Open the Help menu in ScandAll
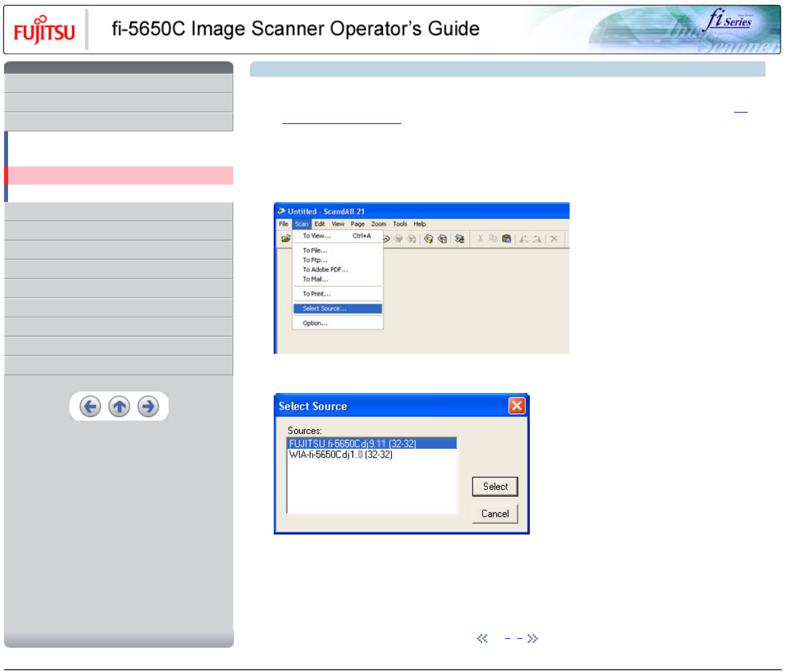 (419, 224)
